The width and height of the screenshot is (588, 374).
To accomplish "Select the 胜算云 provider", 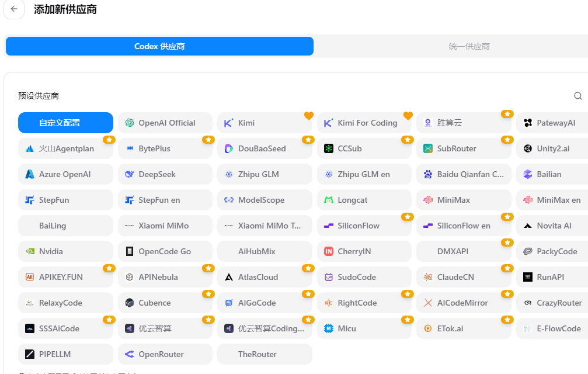I will point(464,123).
